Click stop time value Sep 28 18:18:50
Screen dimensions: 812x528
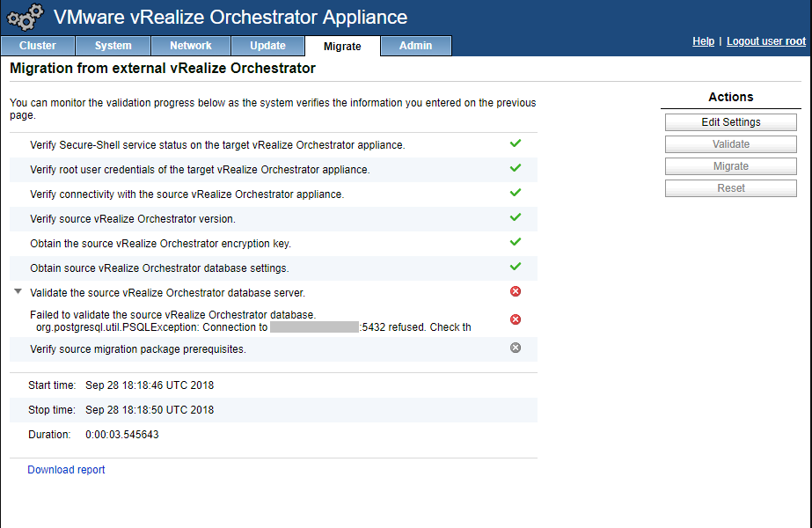point(150,410)
